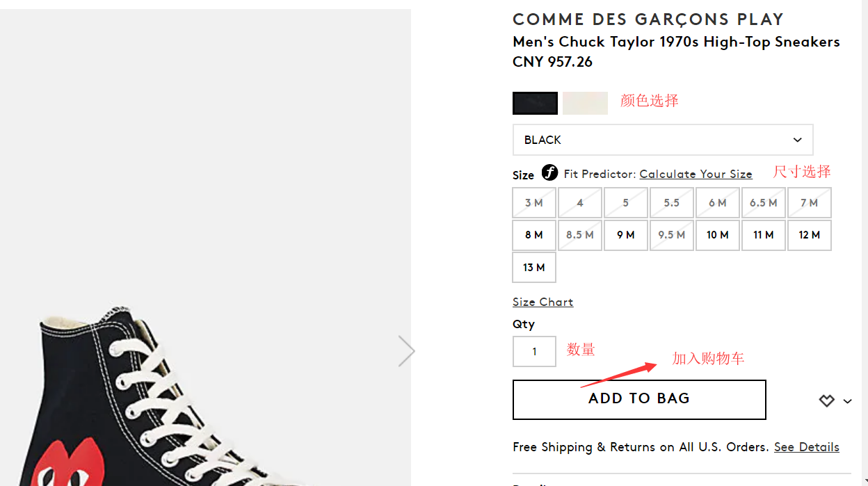Show next product image with arrow

pyautogui.click(x=406, y=350)
